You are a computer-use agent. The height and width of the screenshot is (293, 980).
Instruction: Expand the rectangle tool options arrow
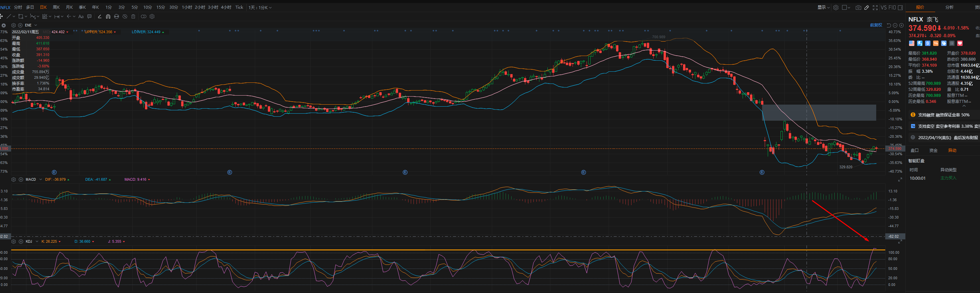26,16
